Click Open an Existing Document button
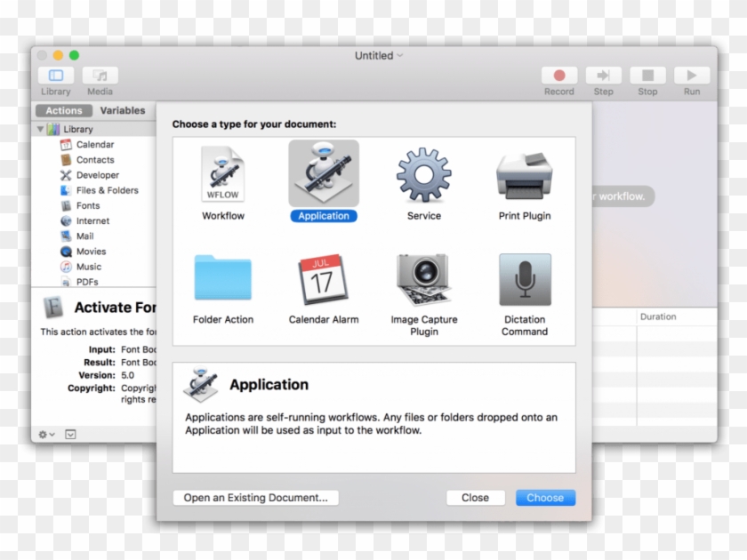This screenshot has height=560, width=747. [255, 498]
